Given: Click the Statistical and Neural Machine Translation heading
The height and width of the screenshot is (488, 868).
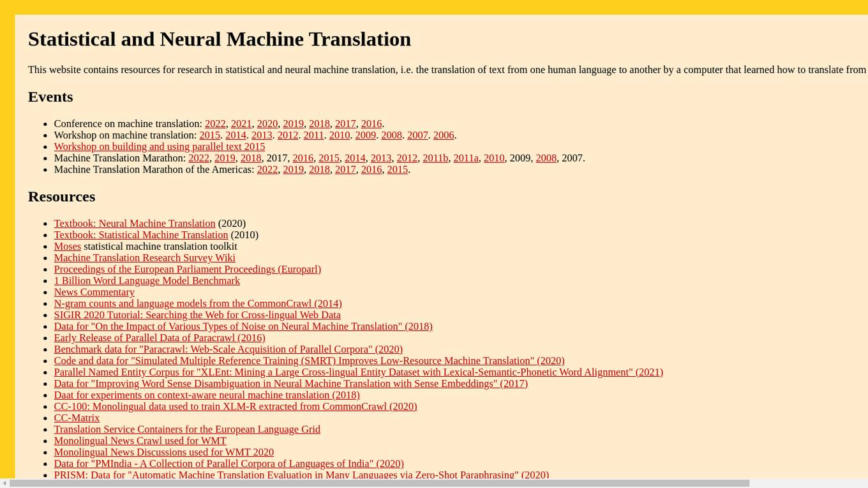Looking at the screenshot, I should tap(220, 39).
